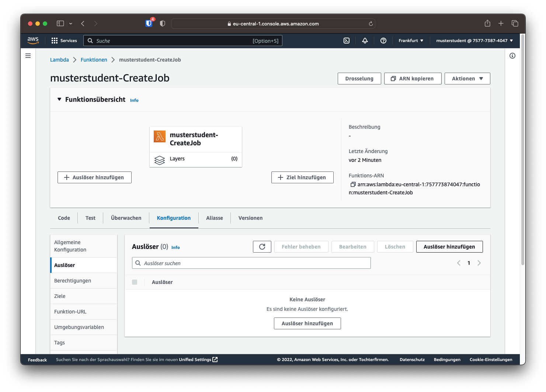The height and width of the screenshot is (392, 546).
Task: Focus the AWS Suche search field
Action: [x=183, y=41]
